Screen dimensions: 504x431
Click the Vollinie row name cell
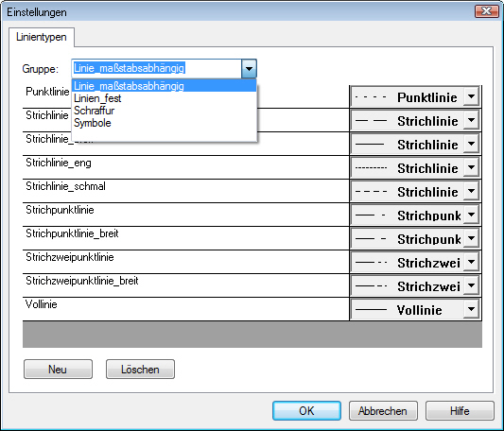[x=185, y=309]
